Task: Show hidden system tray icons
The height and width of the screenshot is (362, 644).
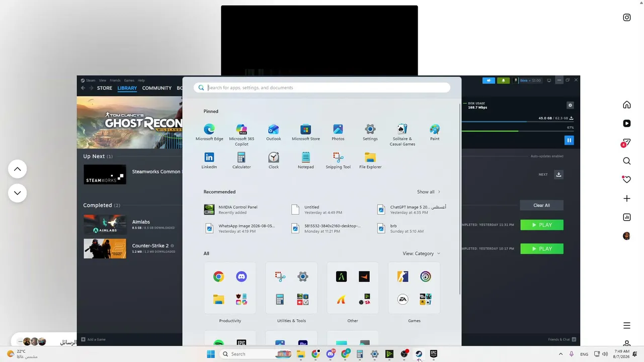Action: pos(560,354)
